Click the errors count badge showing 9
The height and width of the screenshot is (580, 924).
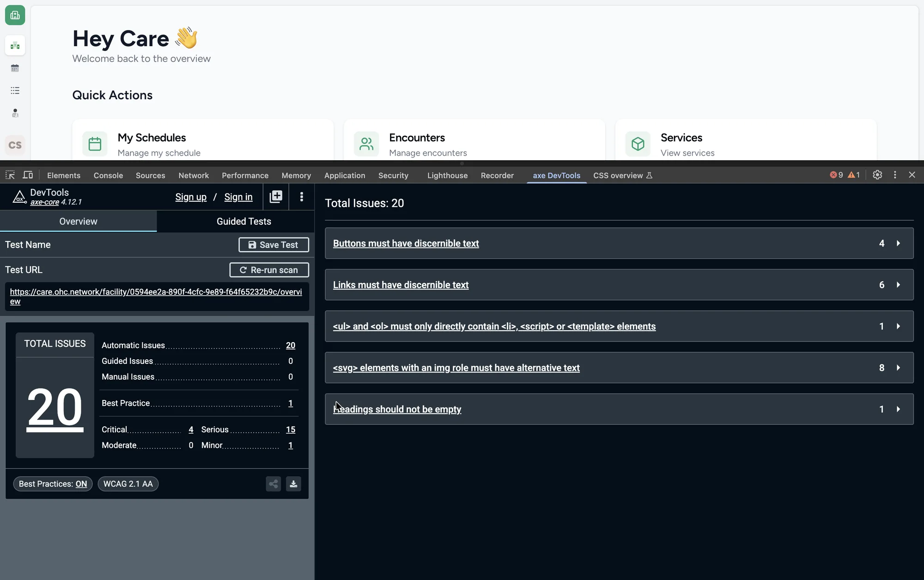click(x=837, y=175)
